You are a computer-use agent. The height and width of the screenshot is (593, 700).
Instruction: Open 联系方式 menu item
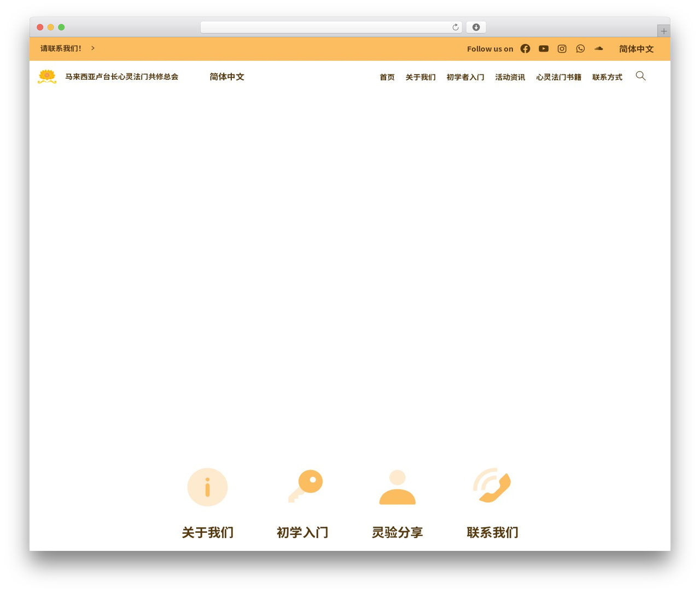608,77
